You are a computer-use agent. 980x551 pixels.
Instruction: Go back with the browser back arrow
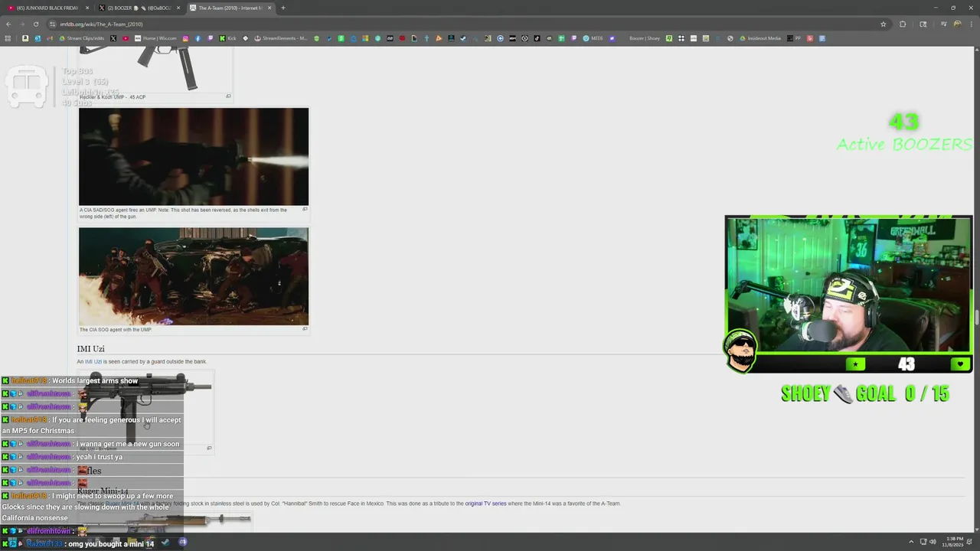(x=8, y=24)
